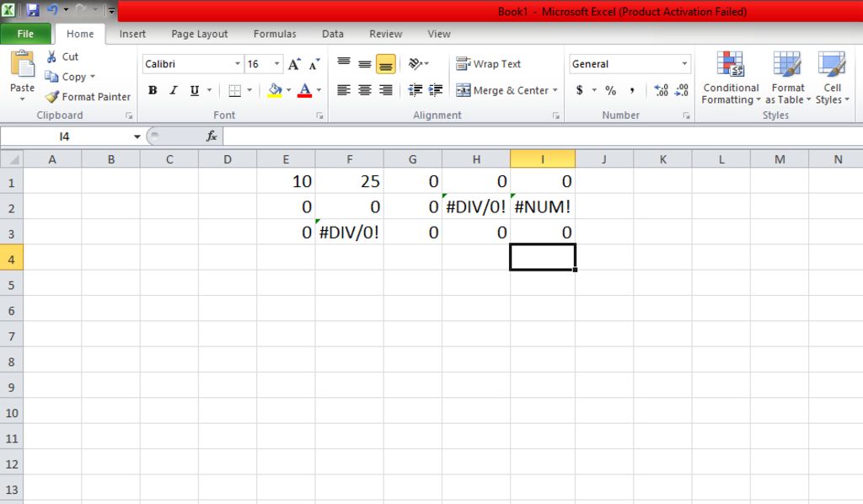Open Format as Table gallery
863x504 pixels.
tap(788, 78)
